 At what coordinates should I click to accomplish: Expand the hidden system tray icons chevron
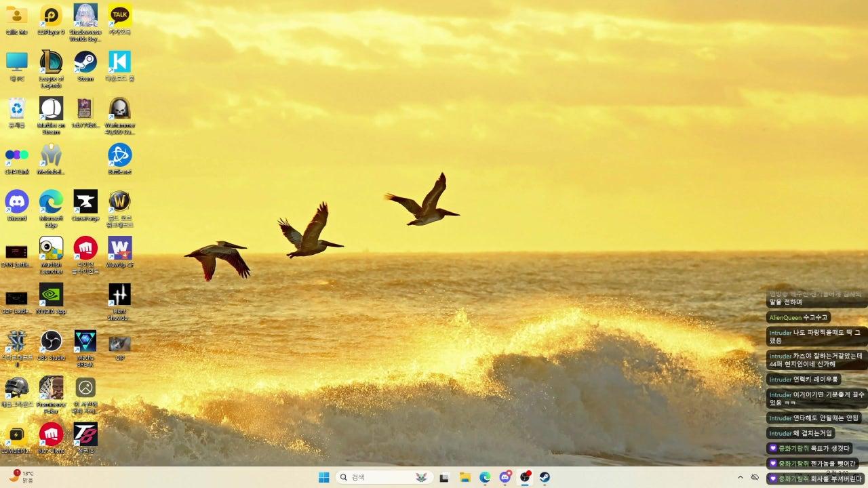[x=740, y=477]
